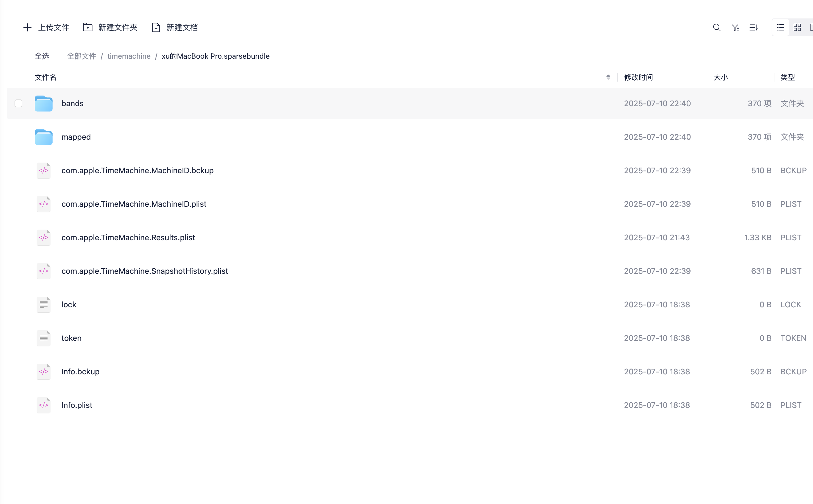
Task: Click the upload file plus icon
Action: pyautogui.click(x=27, y=27)
